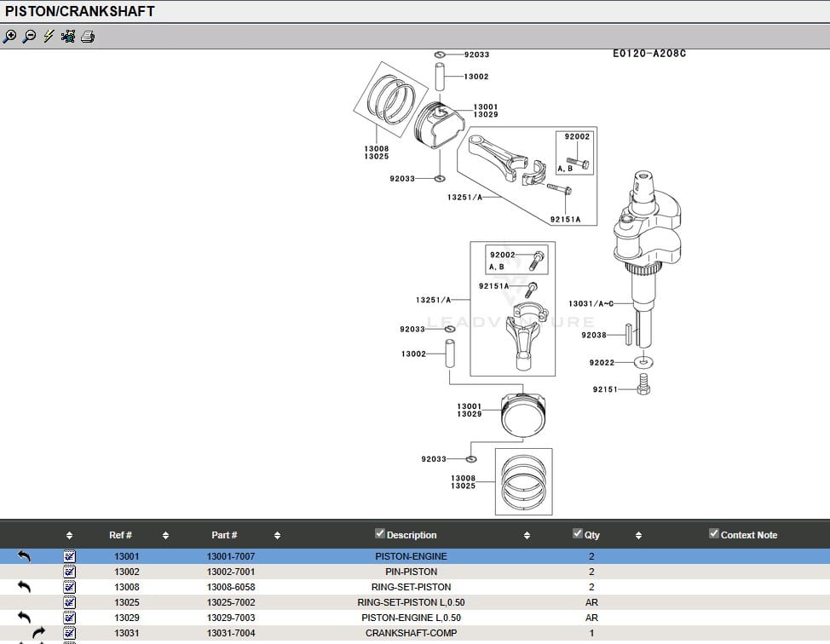Screen dimensions: 830x644
Task: Disable the Context Note column checkbox
Action: tap(714, 534)
